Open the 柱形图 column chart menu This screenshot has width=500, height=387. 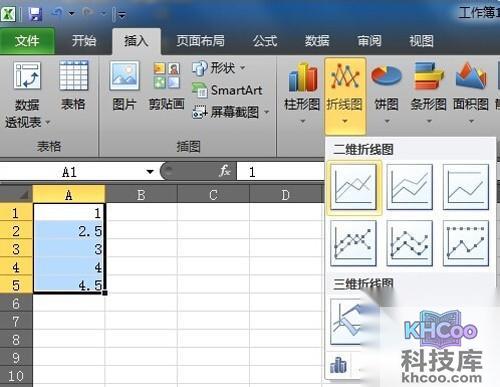click(x=302, y=93)
